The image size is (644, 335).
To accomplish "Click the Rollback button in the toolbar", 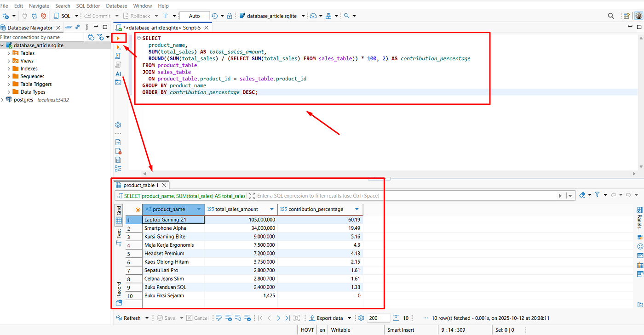I will pos(136,16).
